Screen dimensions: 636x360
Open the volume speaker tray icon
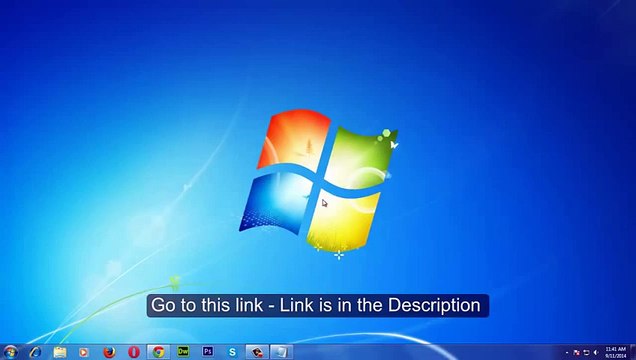596,353
